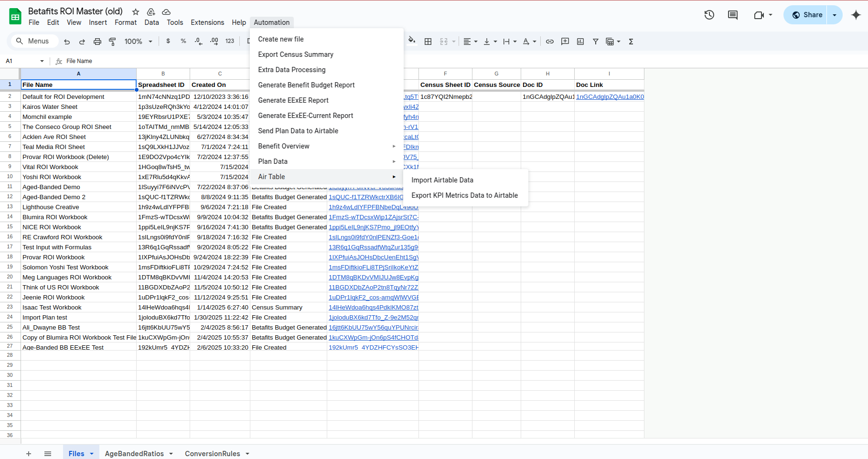Run Extra Data Processing
The width and height of the screenshot is (868, 459).
click(327, 70)
